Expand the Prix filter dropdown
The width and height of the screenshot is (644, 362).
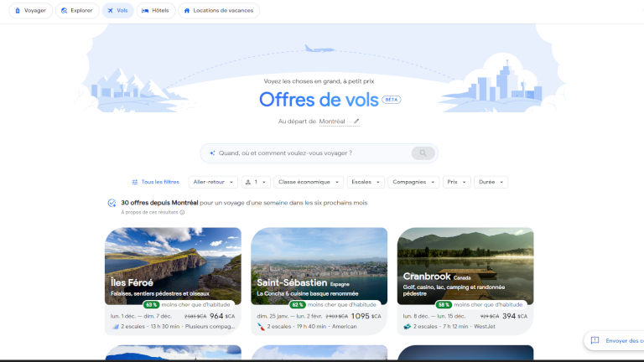[456, 182]
